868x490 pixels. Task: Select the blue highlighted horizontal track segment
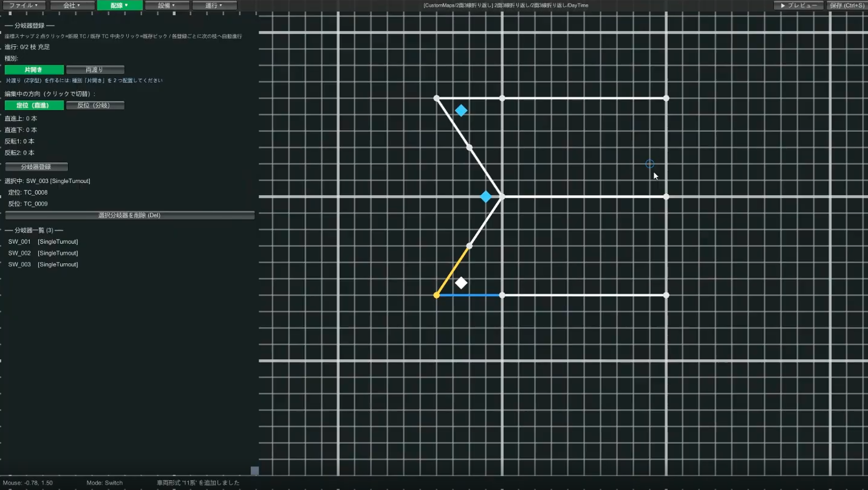pyautogui.click(x=469, y=295)
